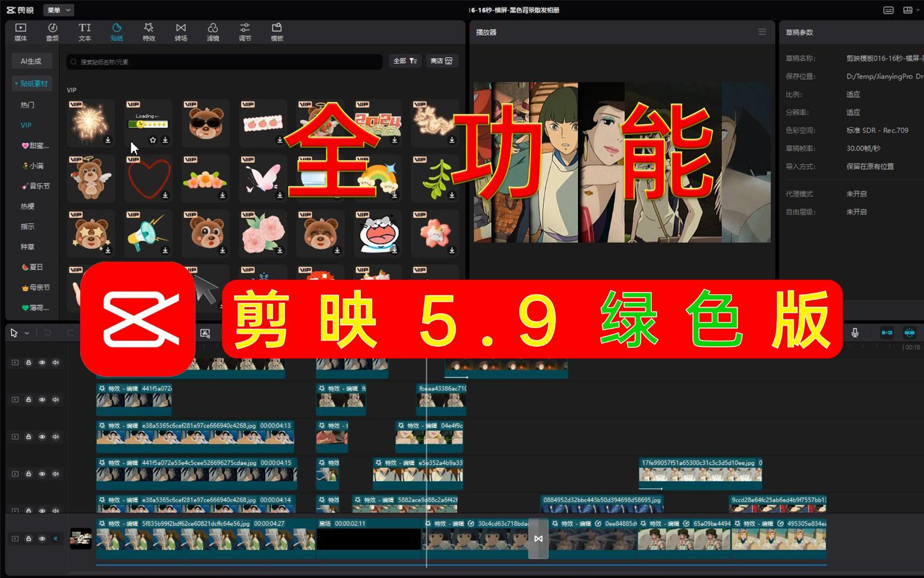
Task: Lock the main track with clip 5f835b99
Action: click(x=29, y=538)
